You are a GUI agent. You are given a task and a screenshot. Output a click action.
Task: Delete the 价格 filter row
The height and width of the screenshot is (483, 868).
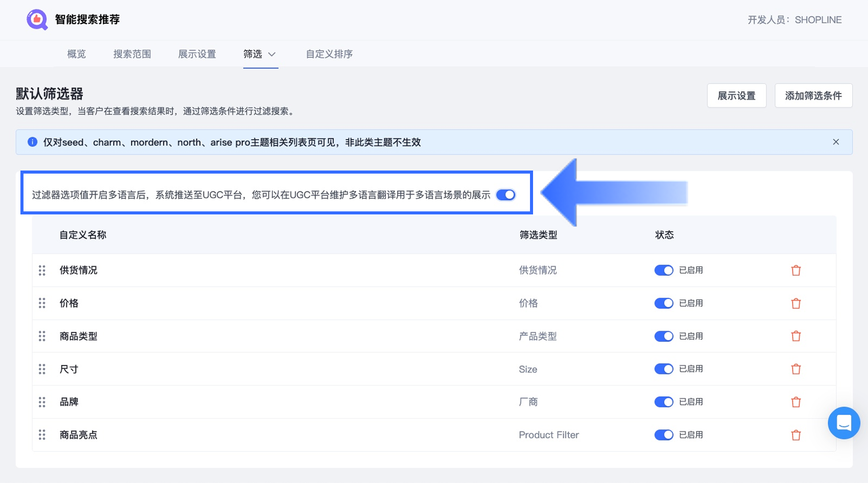[795, 303]
